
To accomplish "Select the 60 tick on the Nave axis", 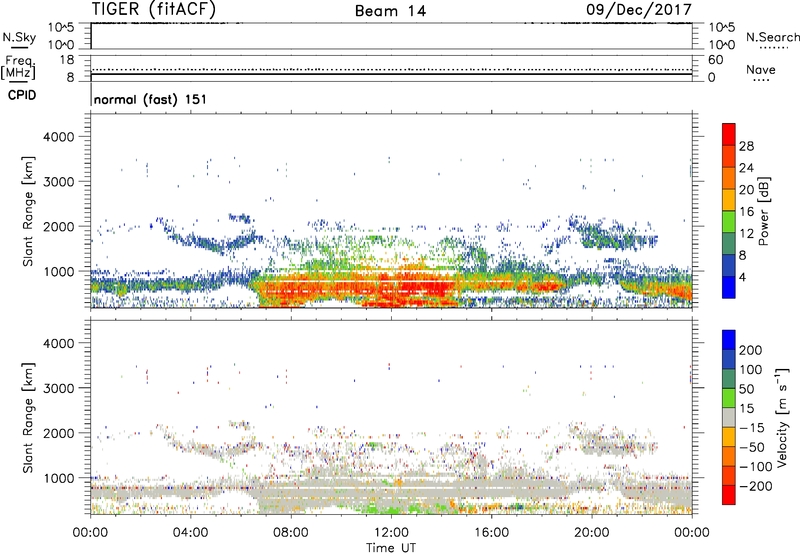I will 716,60.
